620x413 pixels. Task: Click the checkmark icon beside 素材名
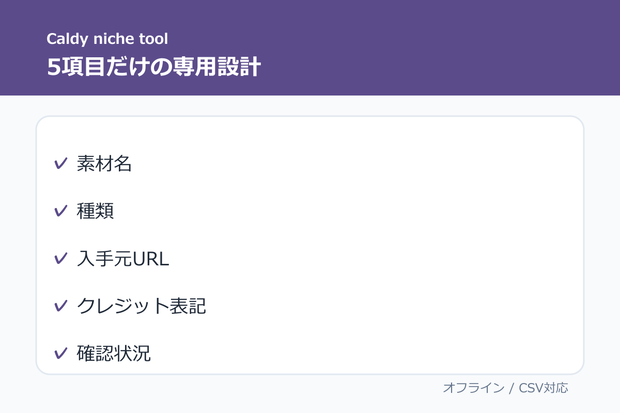tap(60, 163)
